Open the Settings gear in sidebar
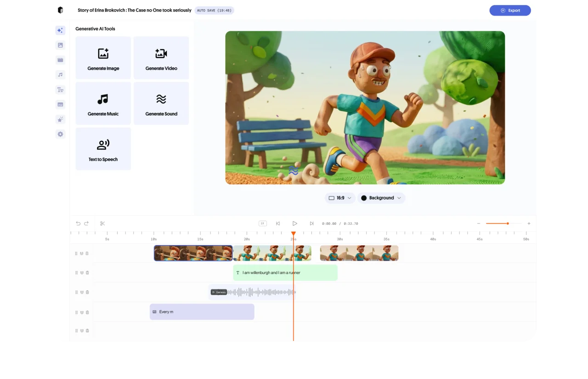Screen dimensions: 588x379 60,134
